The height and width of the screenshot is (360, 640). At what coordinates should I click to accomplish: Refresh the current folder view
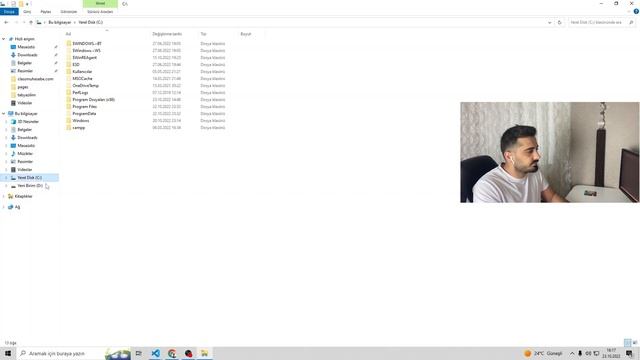coord(560,22)
